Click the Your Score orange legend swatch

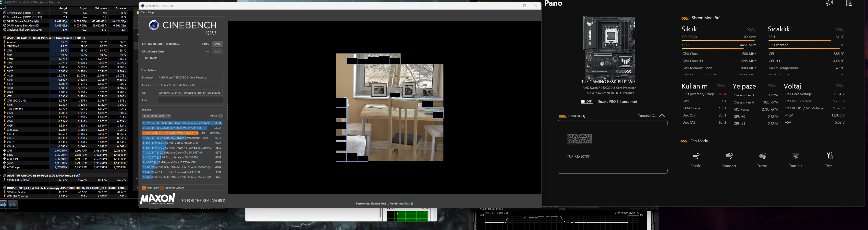(144, 188)
